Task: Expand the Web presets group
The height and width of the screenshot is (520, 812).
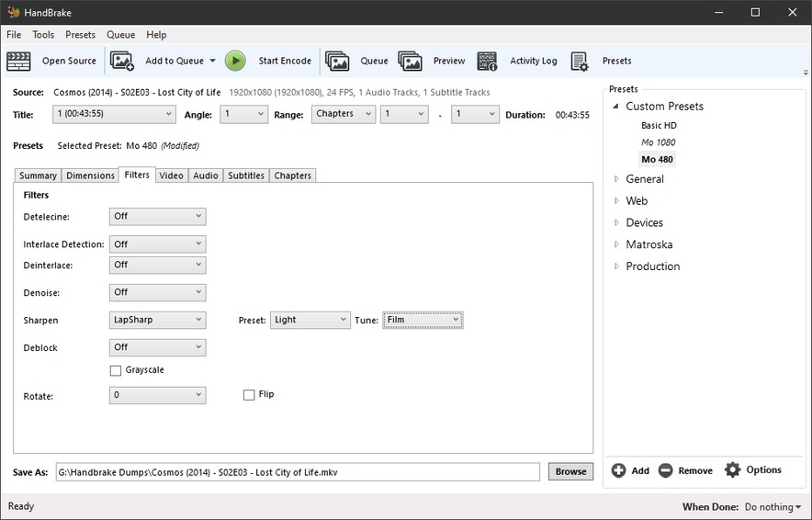Action: (x=616, y=200)
